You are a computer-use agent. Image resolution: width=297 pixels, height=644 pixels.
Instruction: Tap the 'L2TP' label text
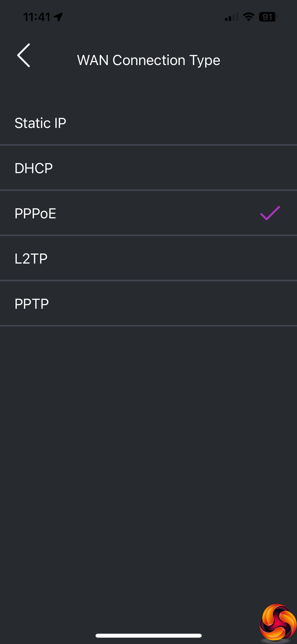[31, 259]
